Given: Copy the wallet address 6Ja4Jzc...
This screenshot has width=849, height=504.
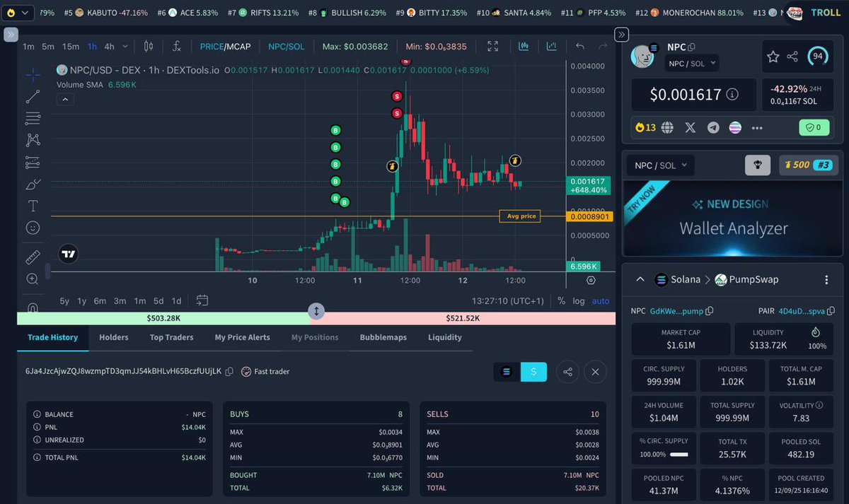Looking at the screenshot, I should click(229, 372).
